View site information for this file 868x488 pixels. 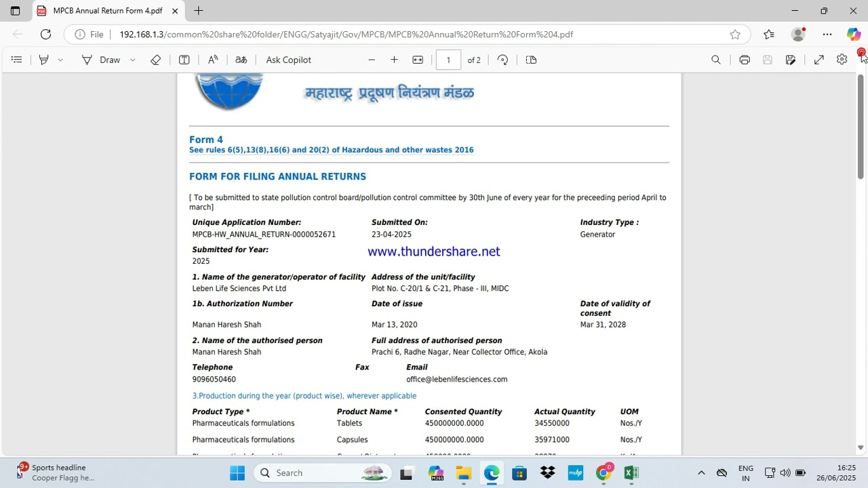(89, 35)
